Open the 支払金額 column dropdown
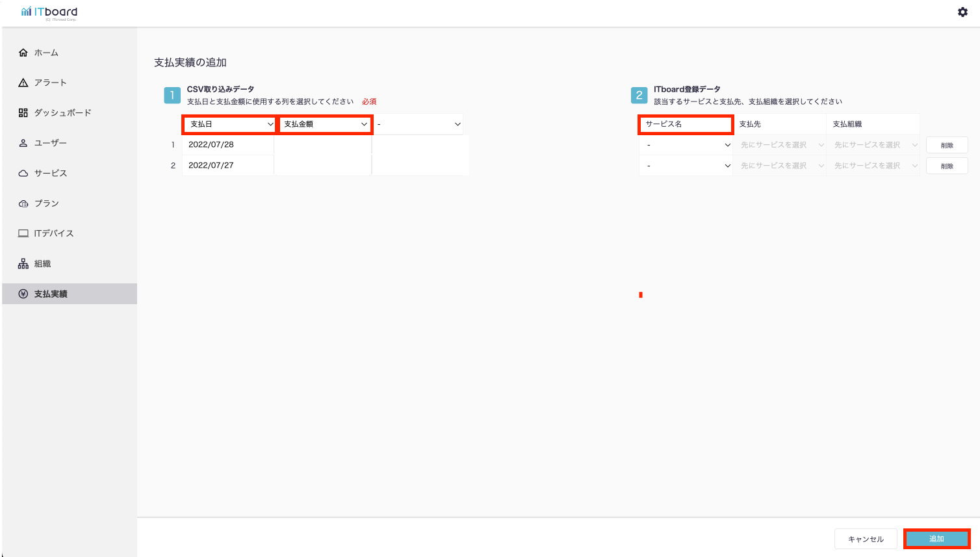Viewport: 980px width, 557px height. pyautogui.click(x=325, y=124)
